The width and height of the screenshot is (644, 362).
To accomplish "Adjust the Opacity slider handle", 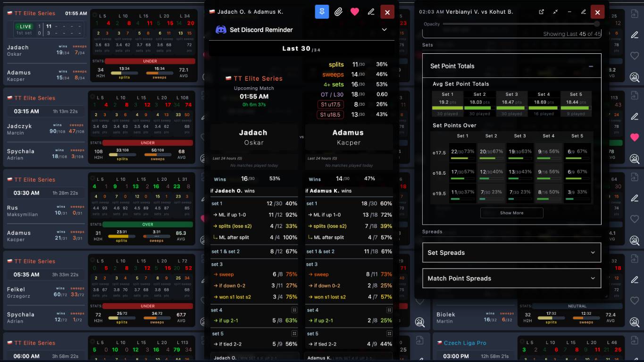I will 597,24.
